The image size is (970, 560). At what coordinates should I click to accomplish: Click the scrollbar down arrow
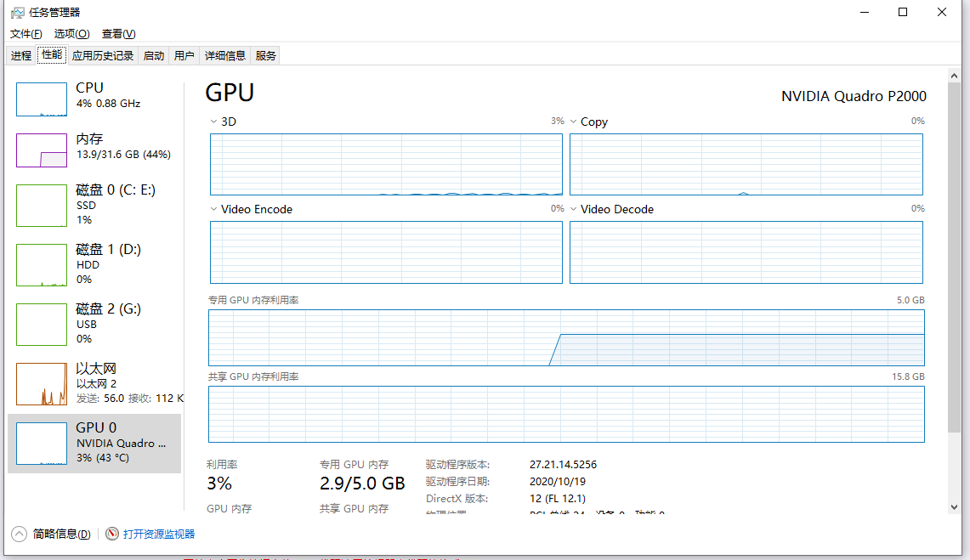(954, 507)
